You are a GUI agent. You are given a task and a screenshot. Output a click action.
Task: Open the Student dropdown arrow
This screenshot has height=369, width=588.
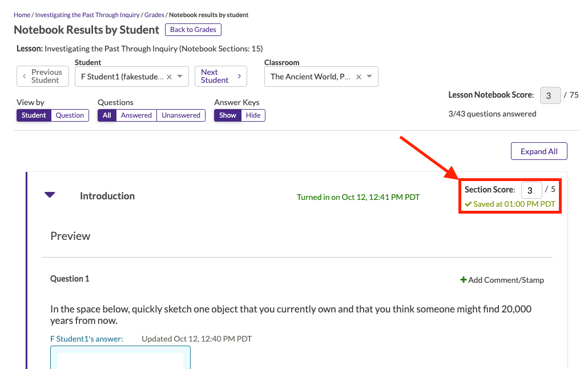pos(180,77)
